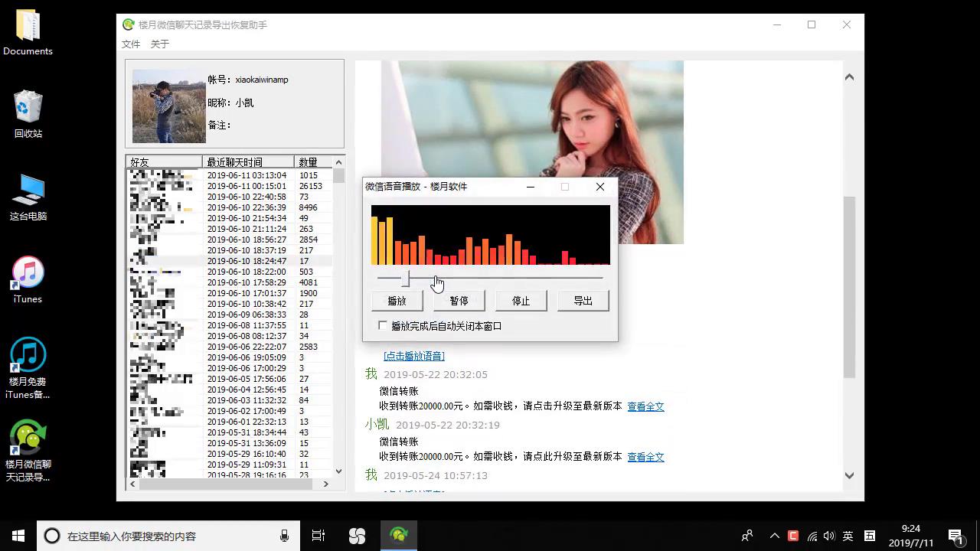Image resolution: width=980 pixels, height=551 pixels.
Task: Select the row dated 2019-06-10 18:24:47
Action: pos(230,261)
